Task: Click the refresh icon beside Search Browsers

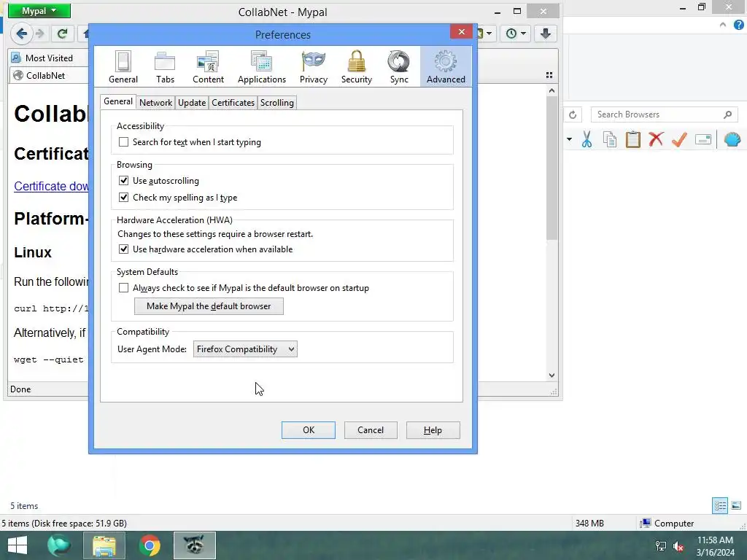Action: (573, 114)
